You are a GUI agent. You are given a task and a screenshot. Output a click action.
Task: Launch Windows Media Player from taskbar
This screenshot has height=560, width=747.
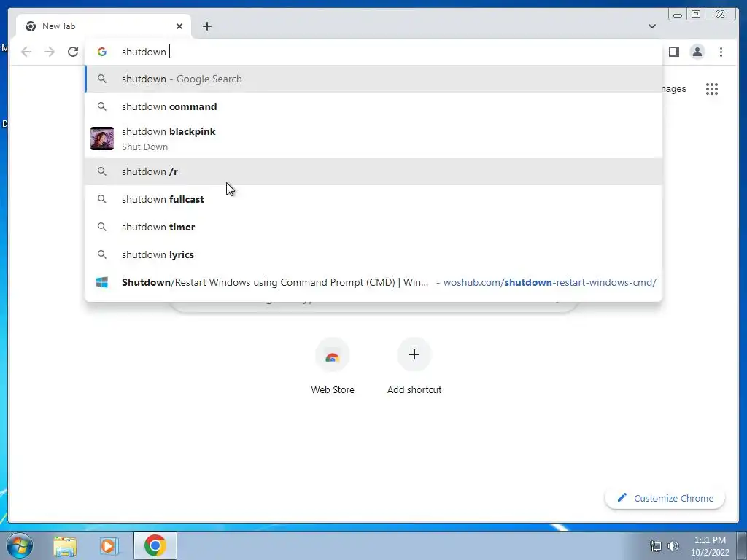tap(109, 546)
